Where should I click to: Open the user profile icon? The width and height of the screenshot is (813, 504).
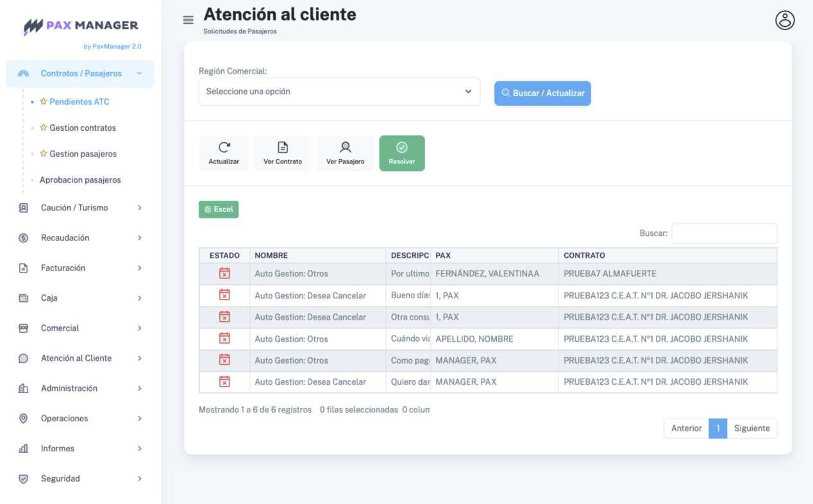[x=785, y=21]
